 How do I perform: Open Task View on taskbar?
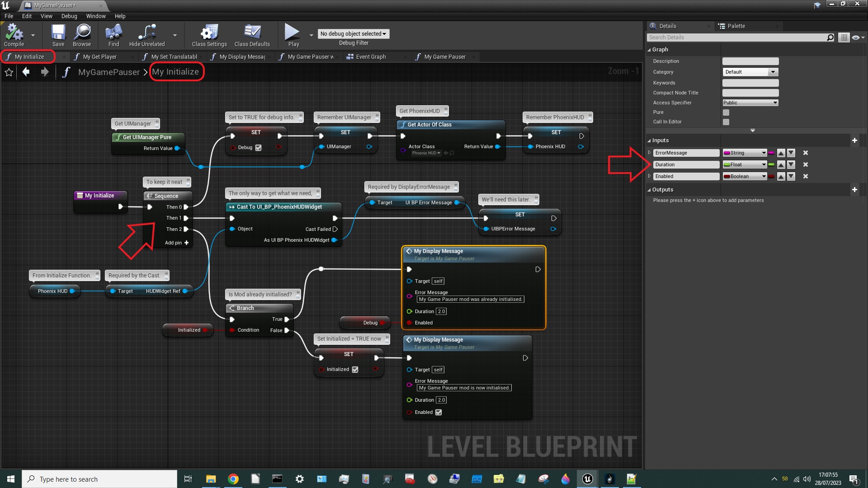tap(188, 479)
